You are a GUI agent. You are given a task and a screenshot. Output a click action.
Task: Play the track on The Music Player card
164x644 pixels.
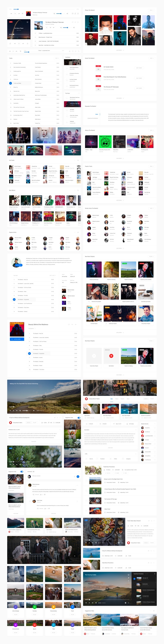[x=19, y=44]
